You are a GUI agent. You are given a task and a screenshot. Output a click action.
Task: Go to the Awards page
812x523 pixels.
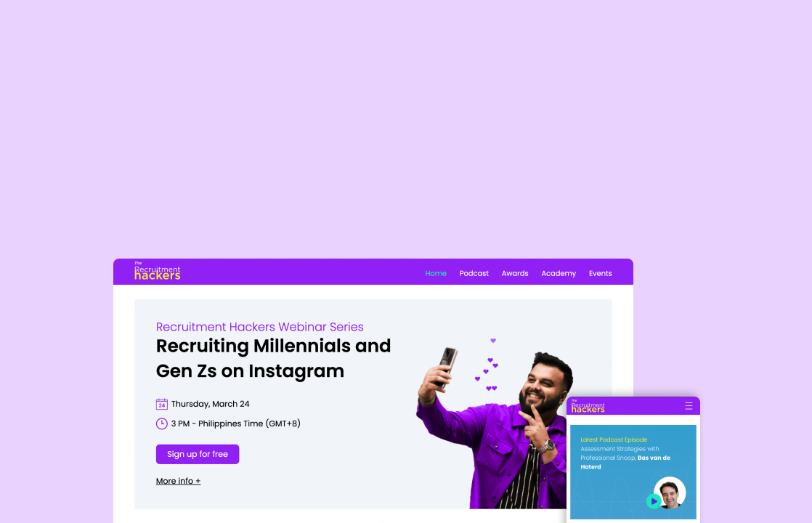pos(515,273)
